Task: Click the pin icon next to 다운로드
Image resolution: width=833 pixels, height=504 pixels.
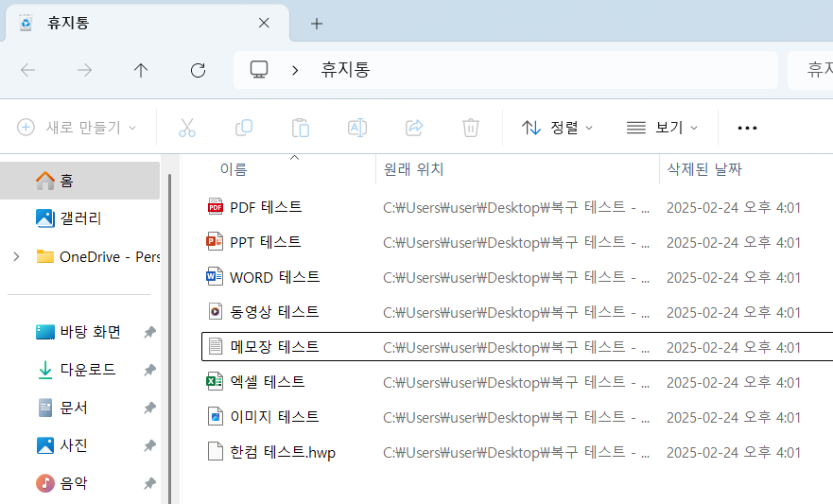Action: [149, 370]
